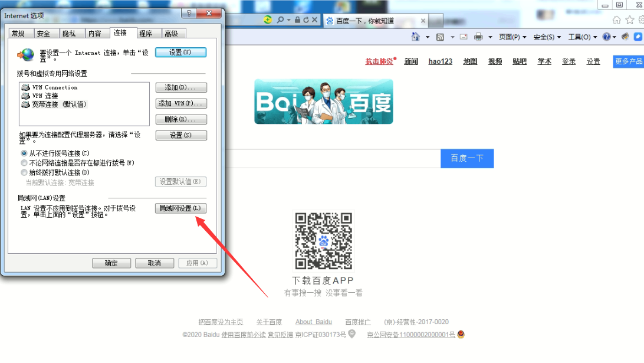The image size is (644, 363).
Task: Expand the Home button dropdown arrow
Action: [x=428, y=37]
